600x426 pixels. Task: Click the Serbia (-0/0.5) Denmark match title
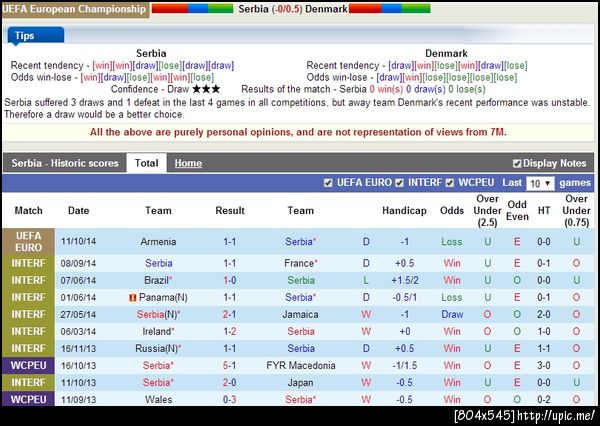point(293,9)
